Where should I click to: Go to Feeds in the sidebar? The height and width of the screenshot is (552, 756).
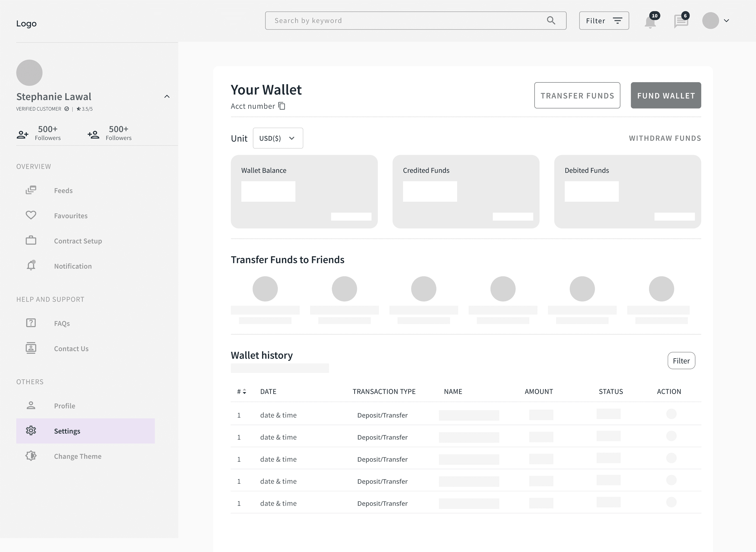tap(63, 191)
